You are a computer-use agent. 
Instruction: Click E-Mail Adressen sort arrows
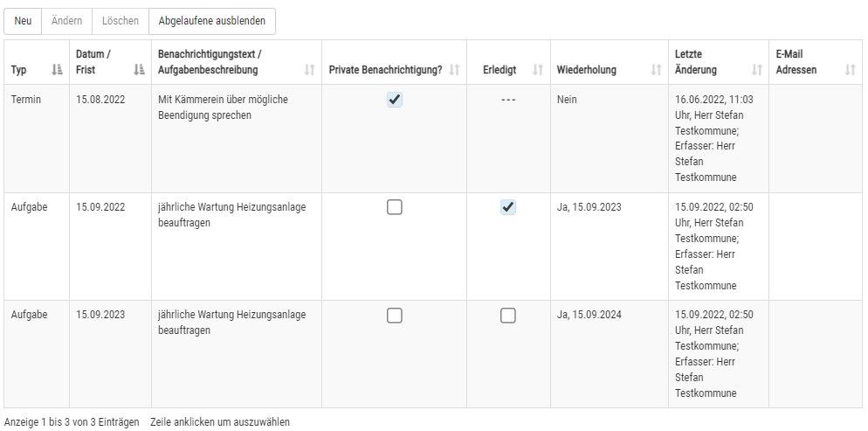(x=851, y=70)
